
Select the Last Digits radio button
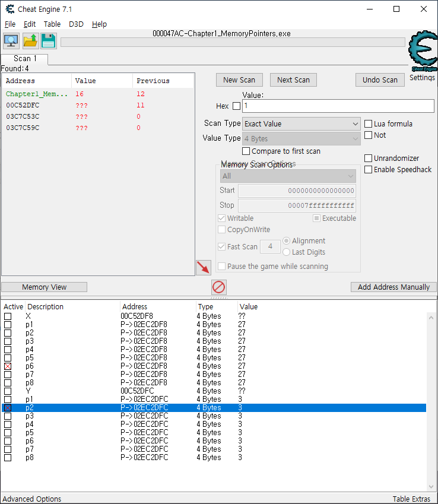point(286,252)
